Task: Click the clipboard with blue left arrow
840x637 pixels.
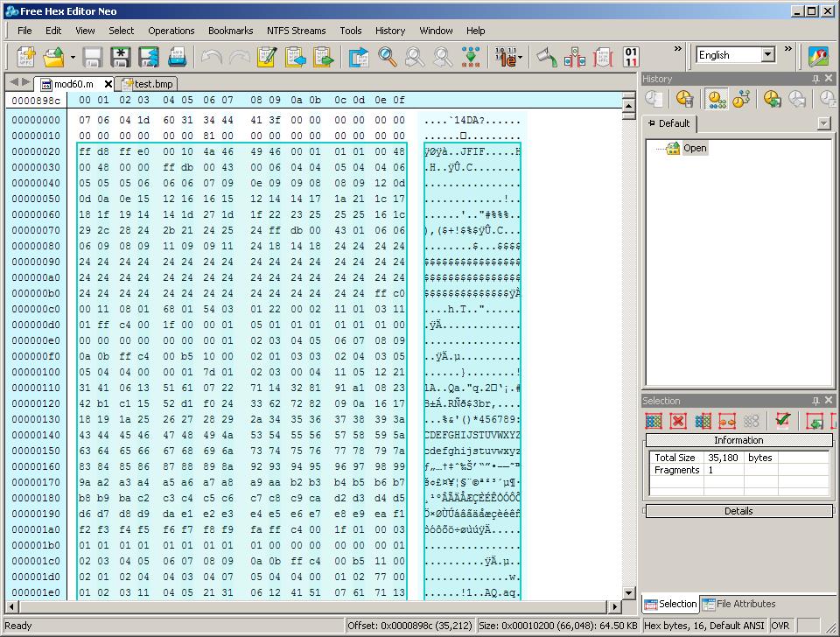Action: [295, 56]
